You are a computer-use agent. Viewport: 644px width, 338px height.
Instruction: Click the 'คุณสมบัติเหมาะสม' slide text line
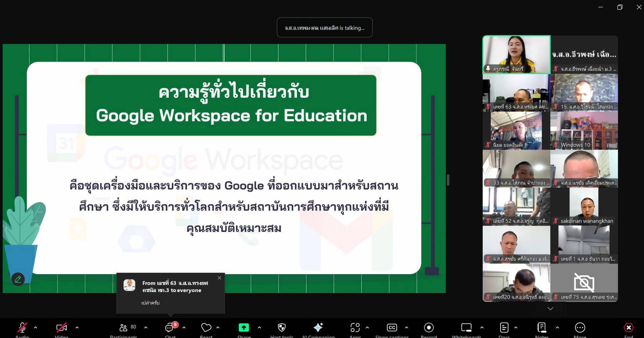[x=234, y=229]
